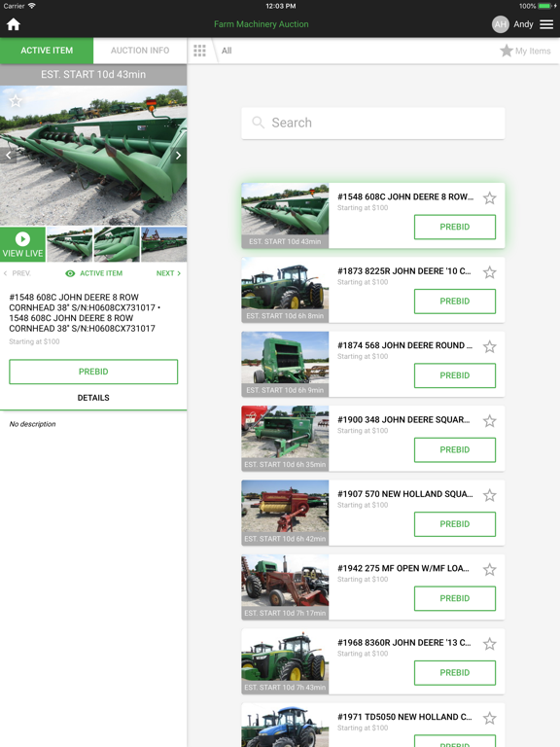
Task: Switch to the Auction Info tab
Action: [x=140, y=51]
